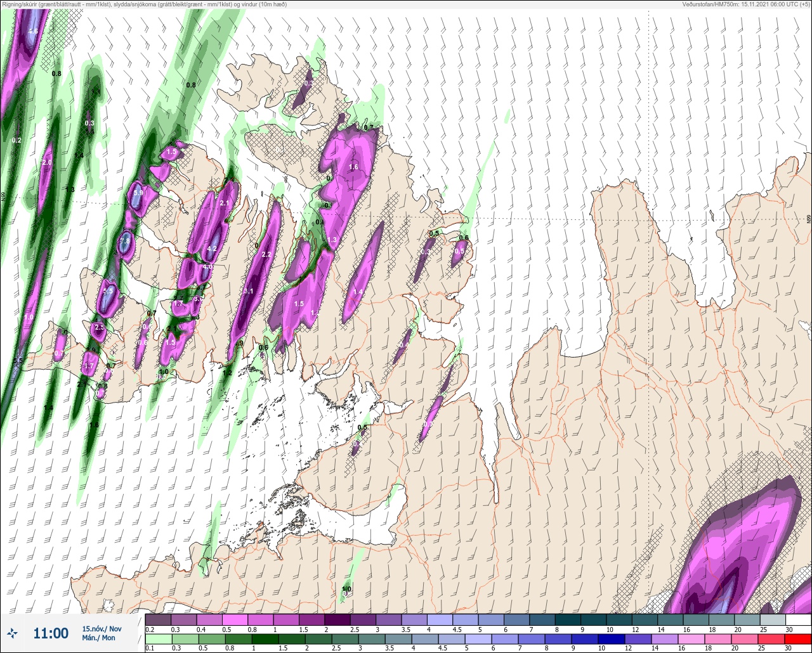Select the lavender 4 swatch in upper legend row
The image size is (812, 653).
pos(440,619)
